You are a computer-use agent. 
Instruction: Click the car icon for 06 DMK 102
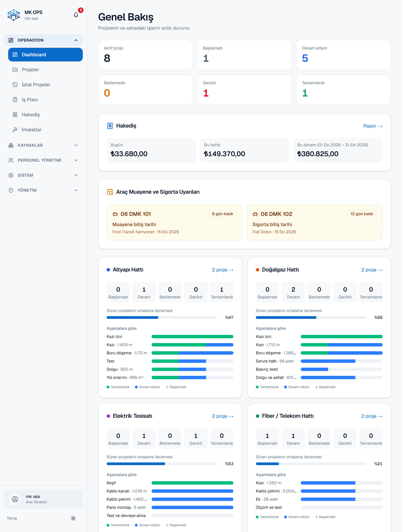click(255, 214)
